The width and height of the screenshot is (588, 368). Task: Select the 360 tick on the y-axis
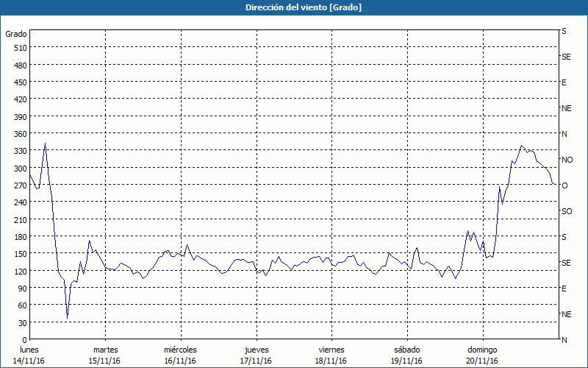[18, 134]
